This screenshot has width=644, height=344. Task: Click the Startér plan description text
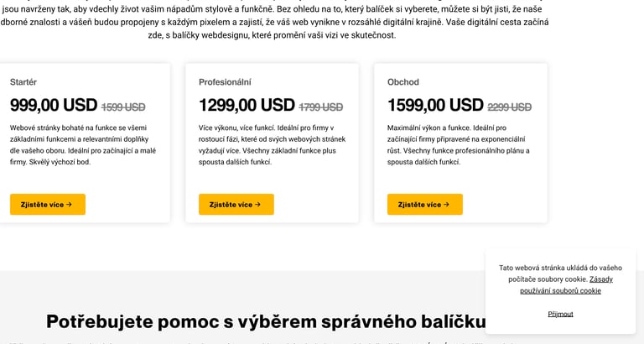click(x=83, y=144)
